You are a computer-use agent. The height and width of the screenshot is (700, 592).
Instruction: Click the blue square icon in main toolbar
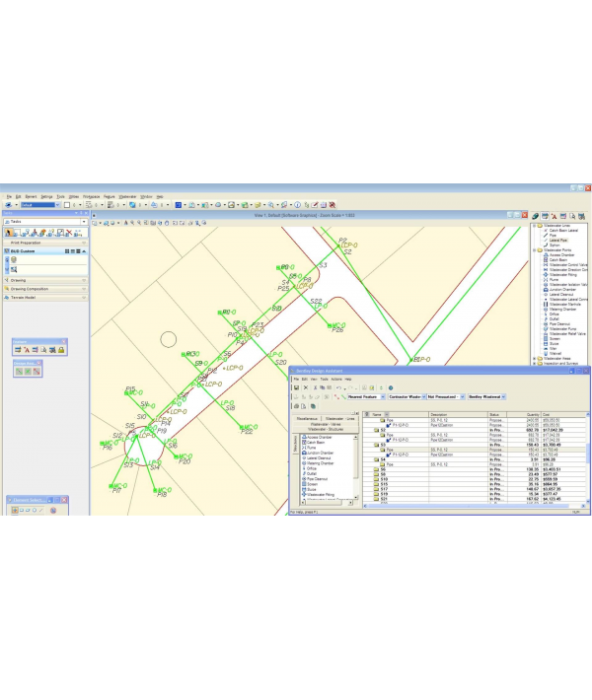[179, 205]
